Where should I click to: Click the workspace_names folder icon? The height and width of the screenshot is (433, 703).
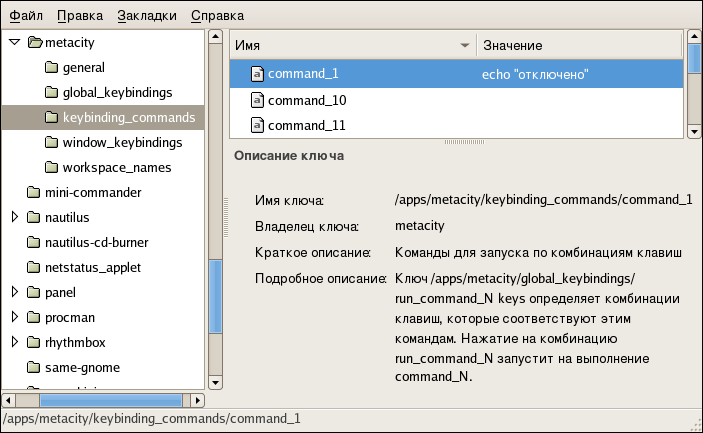[52, 167]
